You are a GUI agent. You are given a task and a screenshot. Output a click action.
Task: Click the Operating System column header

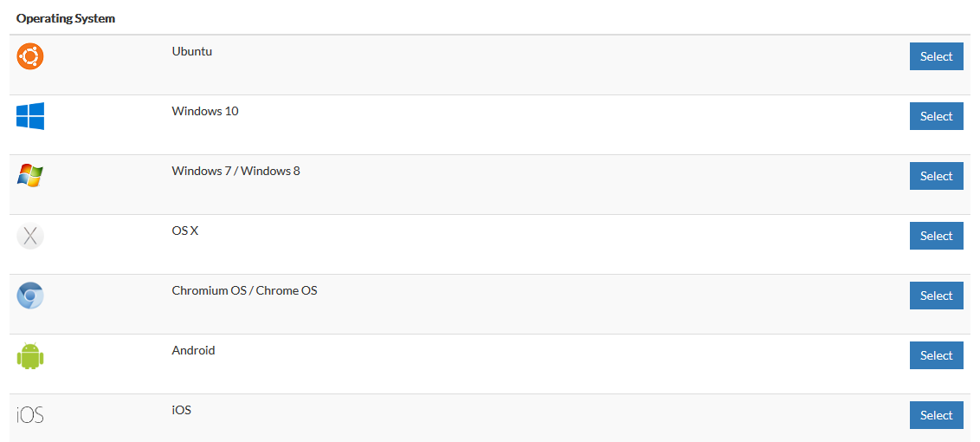(x=66, y=19)
